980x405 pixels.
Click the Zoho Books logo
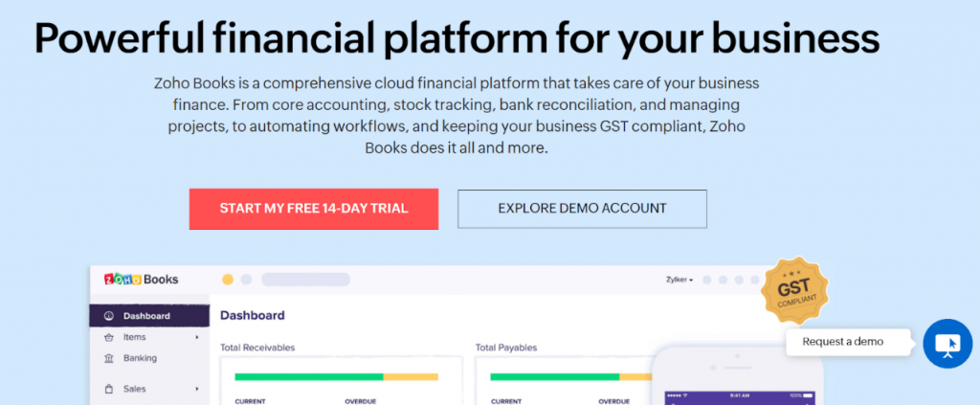142,280
